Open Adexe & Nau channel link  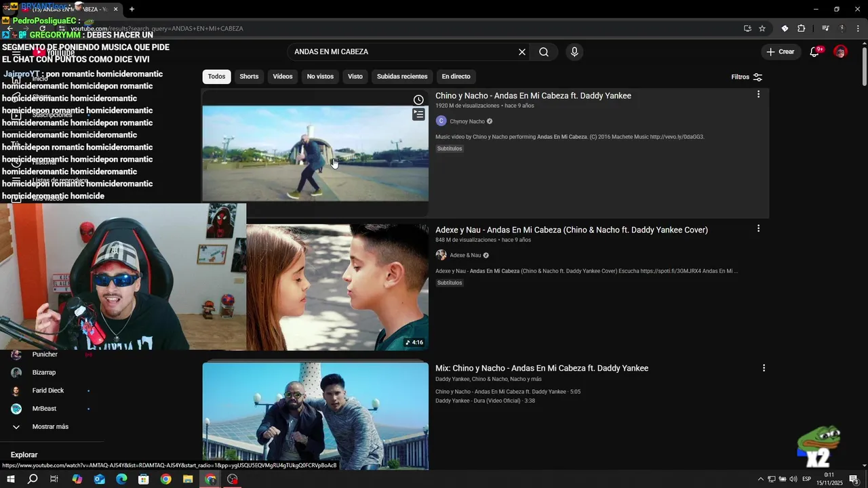465,256
